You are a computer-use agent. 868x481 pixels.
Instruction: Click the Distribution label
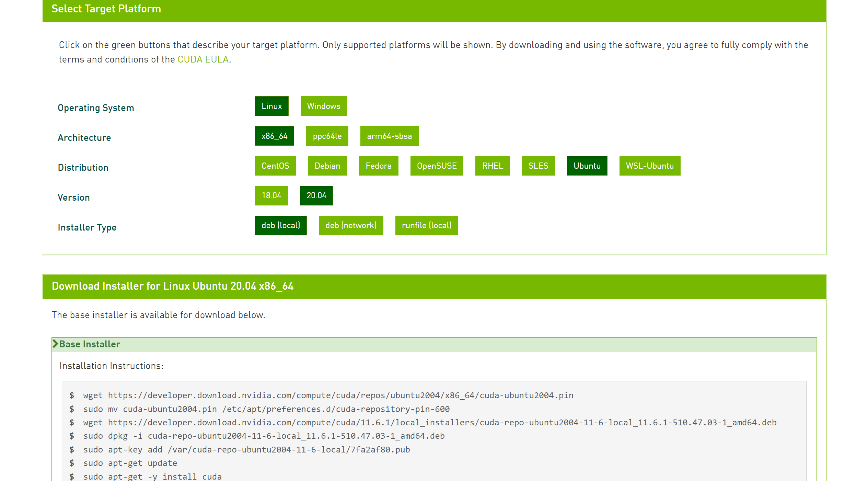point(83,168)
